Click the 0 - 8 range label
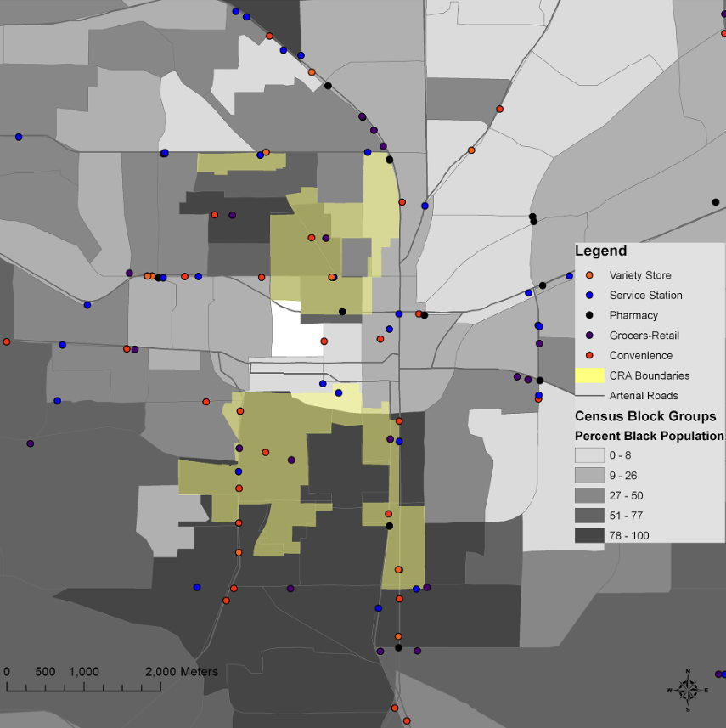 click(x=620, y=455)
